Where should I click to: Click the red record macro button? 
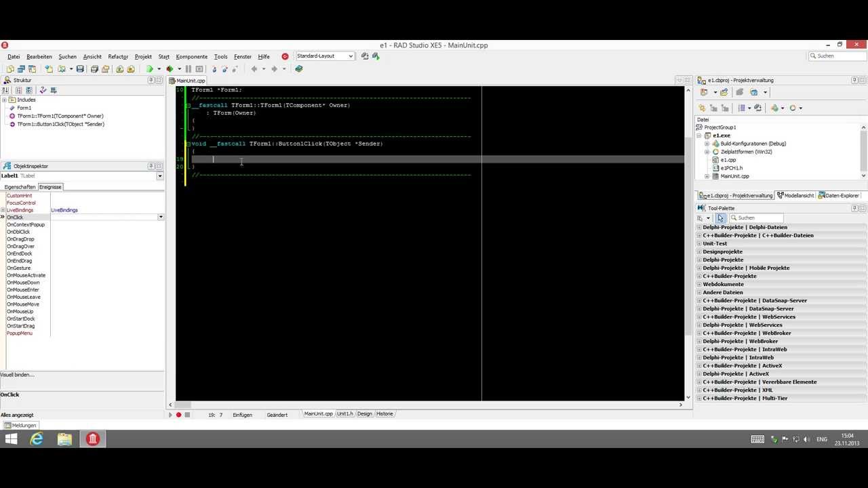click(179, 415)
